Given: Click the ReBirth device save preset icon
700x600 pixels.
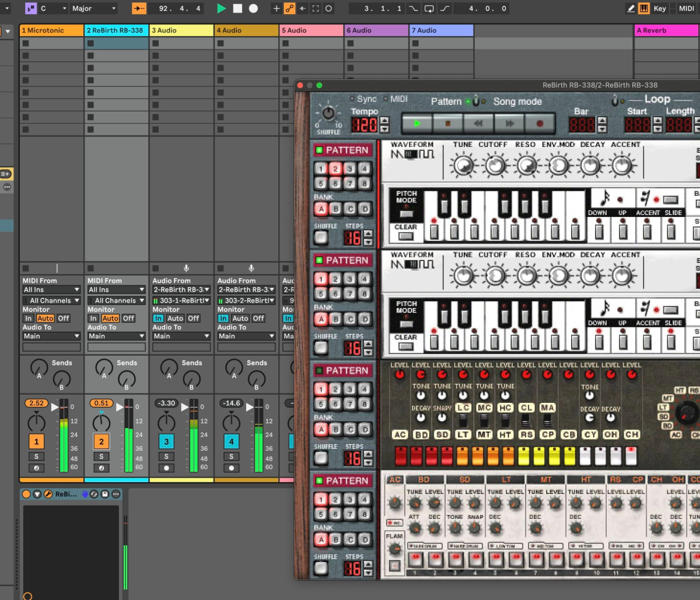Looking at the screenshot, I should click(105, 494).
